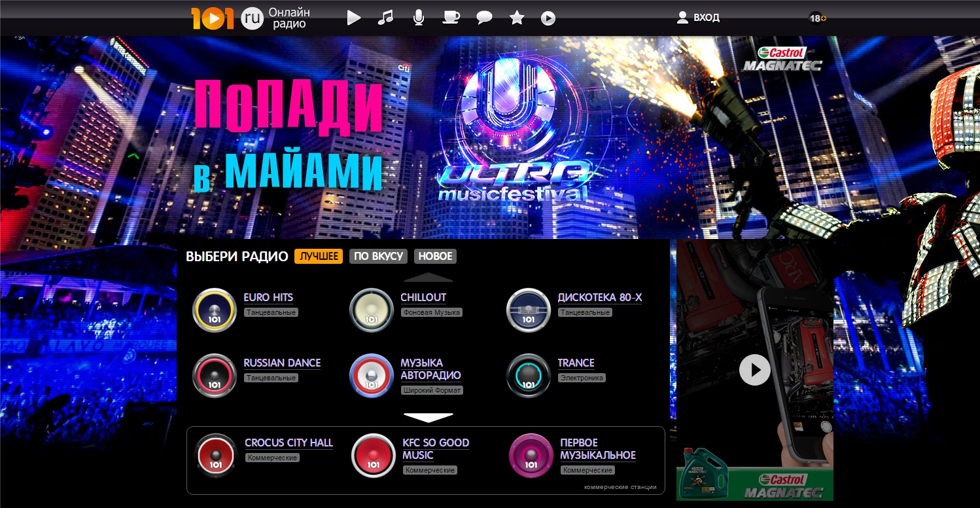Image resolution: width=980 pixels, height=508 pixels.
Task: Switch to the ПО ВКУСУ tab
Action: pos(378,256)
